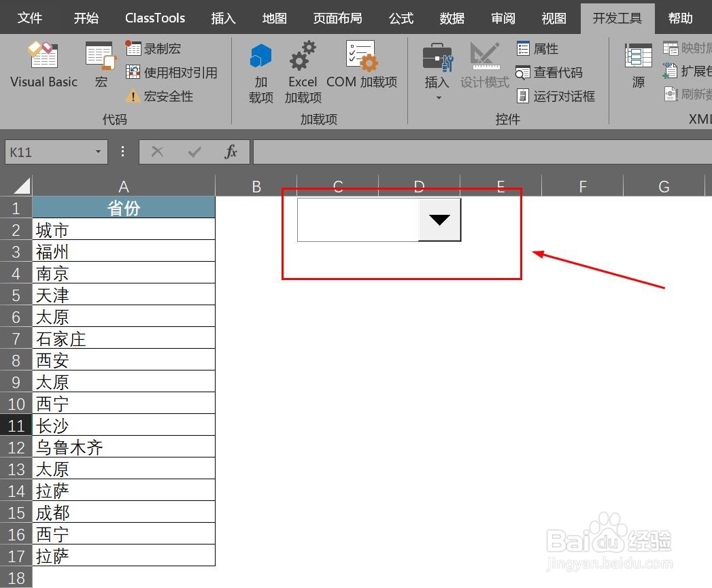Click 西宁 in row 10
712x588 pixels.
pyautogui.click(x=124, y=404)
